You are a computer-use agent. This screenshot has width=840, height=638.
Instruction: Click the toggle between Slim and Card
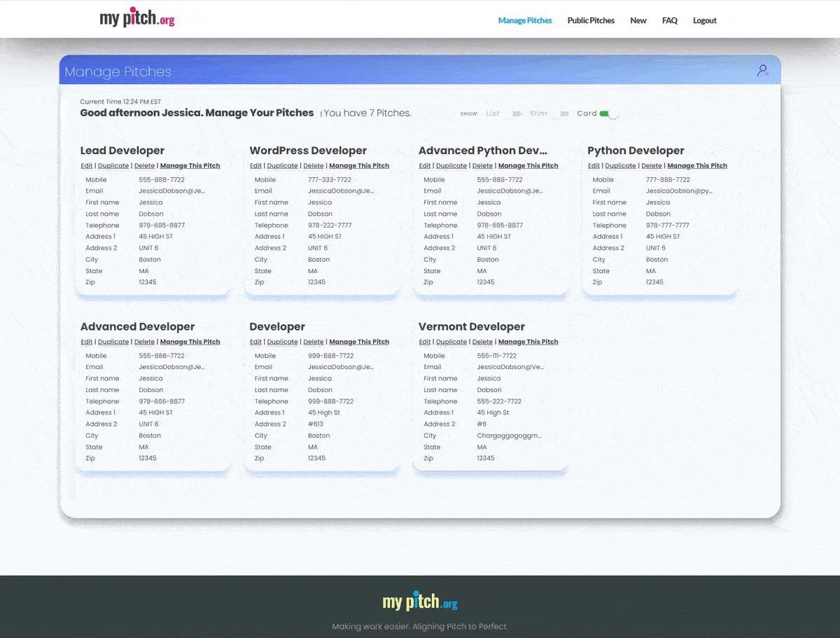pos(564,113)
